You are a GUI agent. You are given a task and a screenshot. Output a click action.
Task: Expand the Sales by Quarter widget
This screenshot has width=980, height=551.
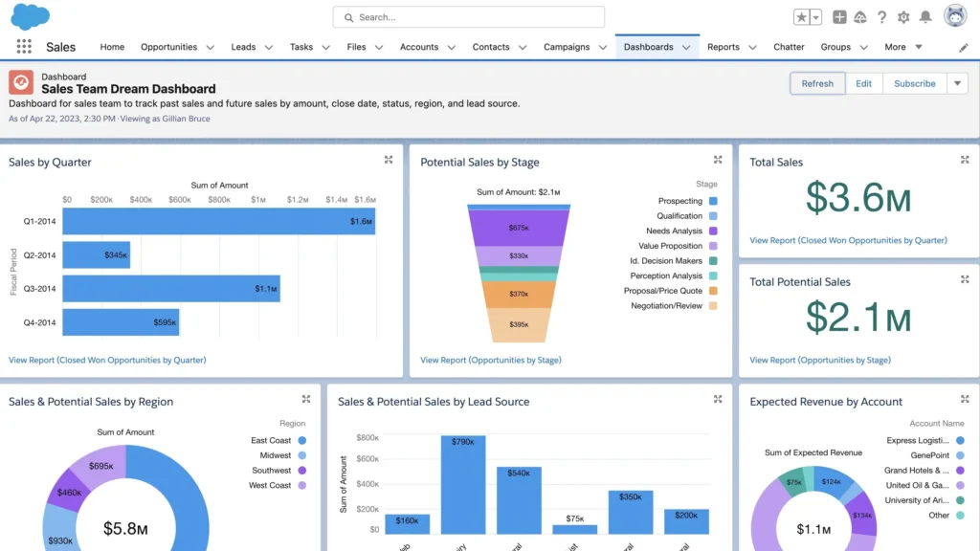point(388,160)
